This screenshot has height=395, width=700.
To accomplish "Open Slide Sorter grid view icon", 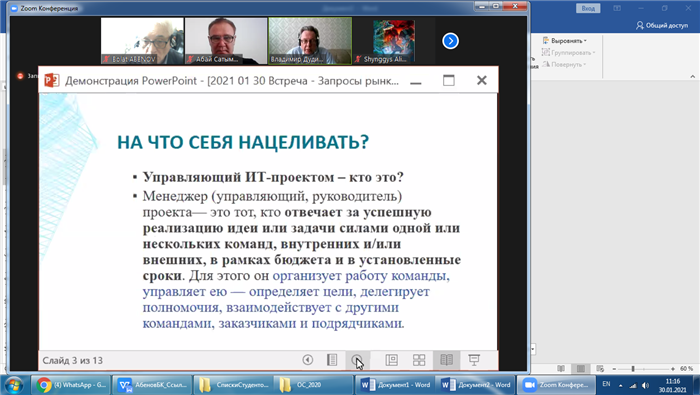I will coord(419,360).
